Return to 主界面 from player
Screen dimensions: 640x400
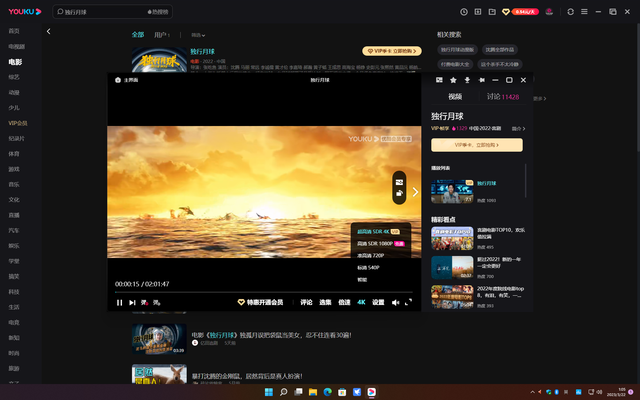pos(127,80)
